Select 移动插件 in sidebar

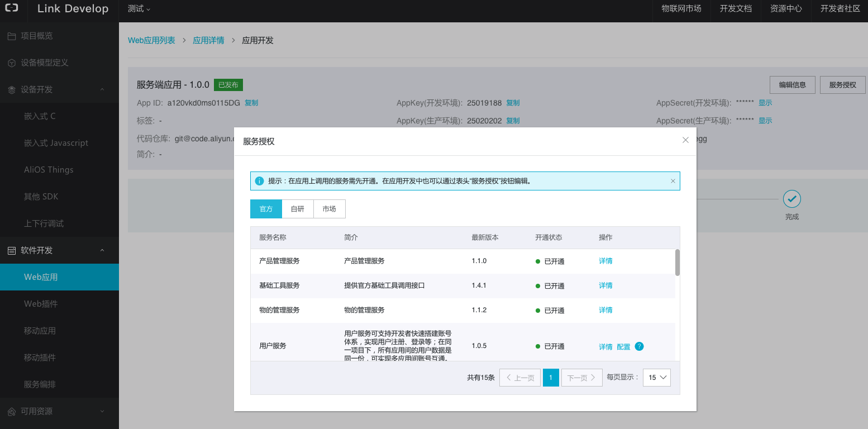(59, 357)
